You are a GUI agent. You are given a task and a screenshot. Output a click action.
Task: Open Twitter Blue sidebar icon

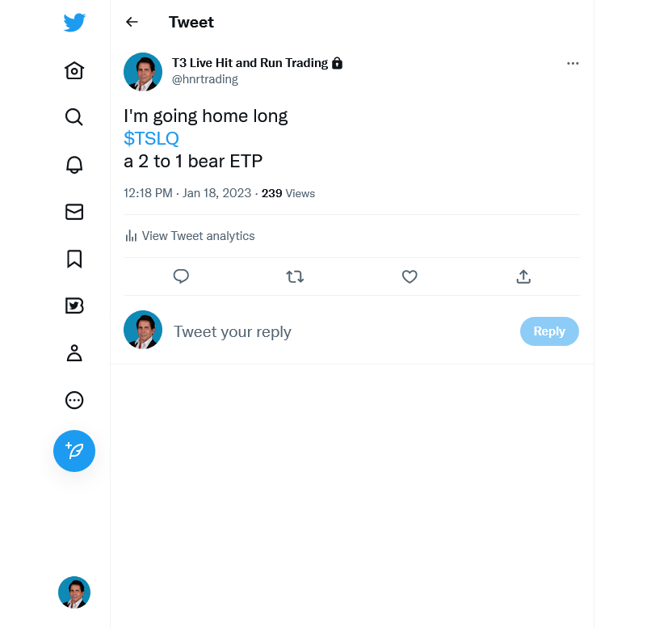pyautogui.click(x=74, y=306)
